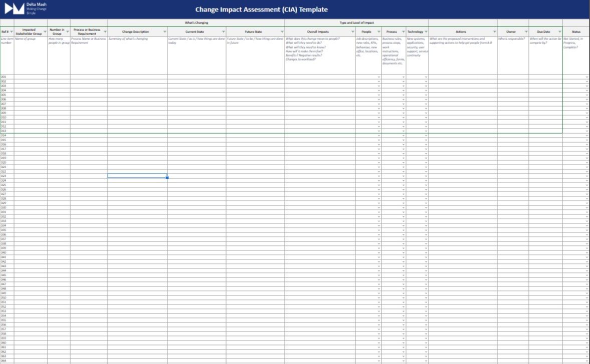Expand the People dropdown in row 001
Viewport: 590px width, 364px height.
tap(379, 77)
